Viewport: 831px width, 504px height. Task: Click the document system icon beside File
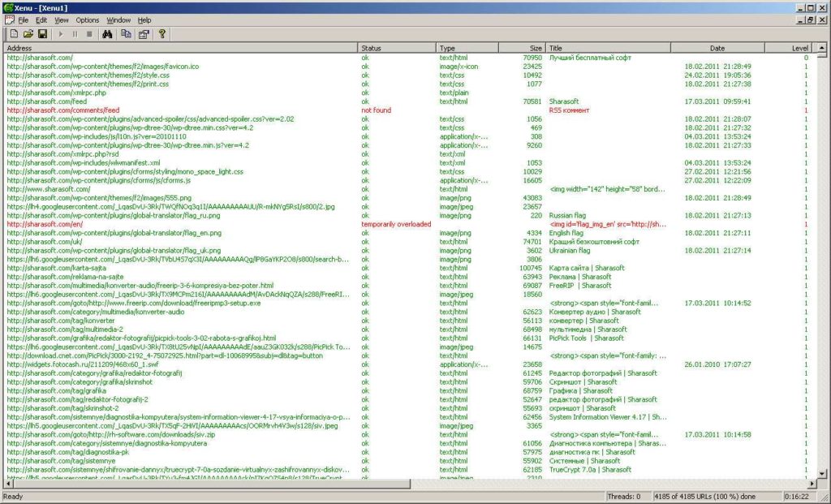[x=10, y=20]
